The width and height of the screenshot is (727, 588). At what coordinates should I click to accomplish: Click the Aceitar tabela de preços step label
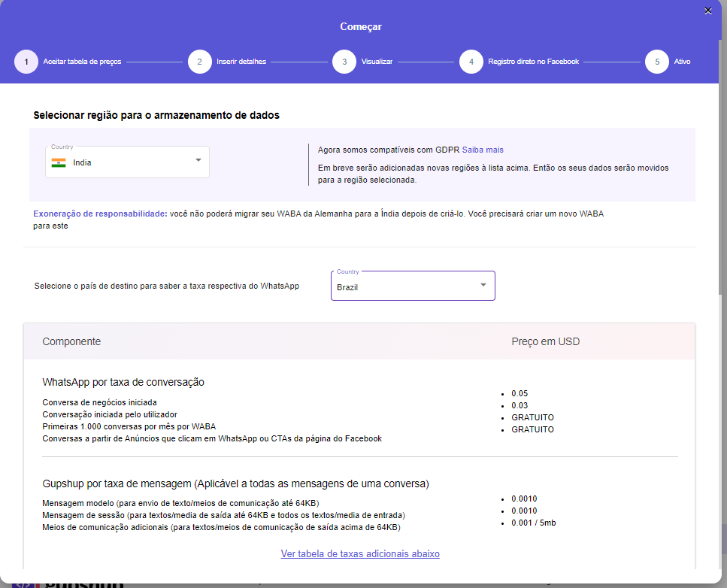pos(82,62)
